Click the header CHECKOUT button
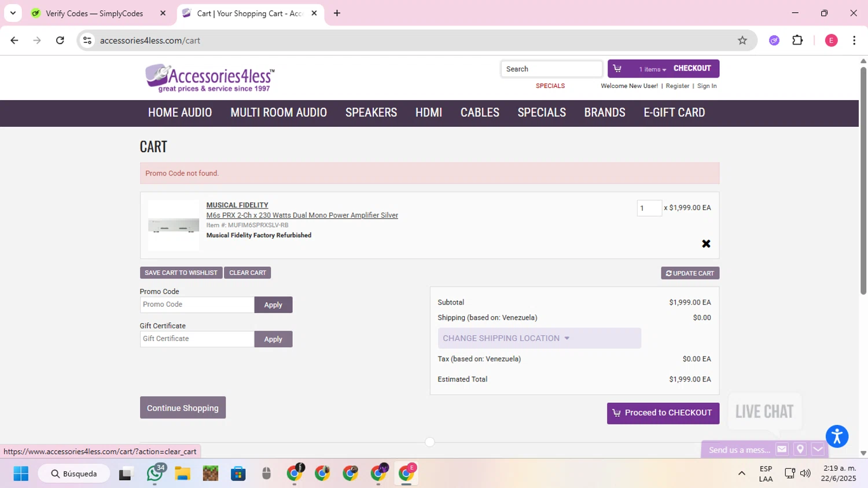This screenshot has width=868, height=488. [x=692, y=68]
